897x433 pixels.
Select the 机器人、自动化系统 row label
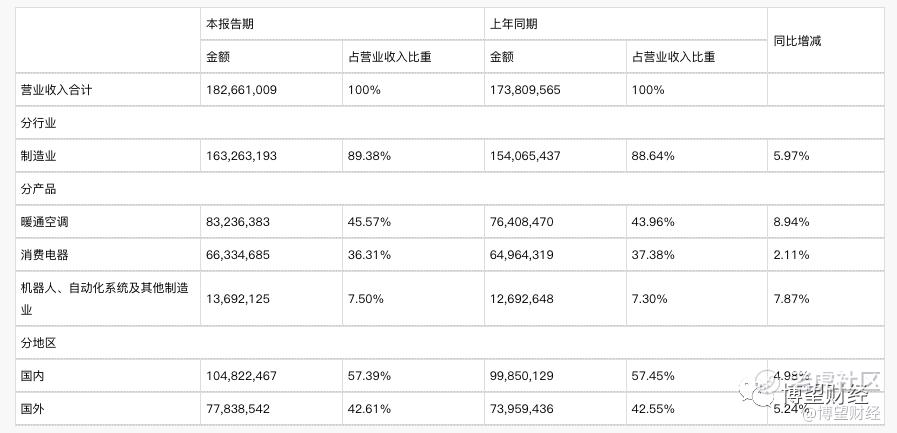105,299
